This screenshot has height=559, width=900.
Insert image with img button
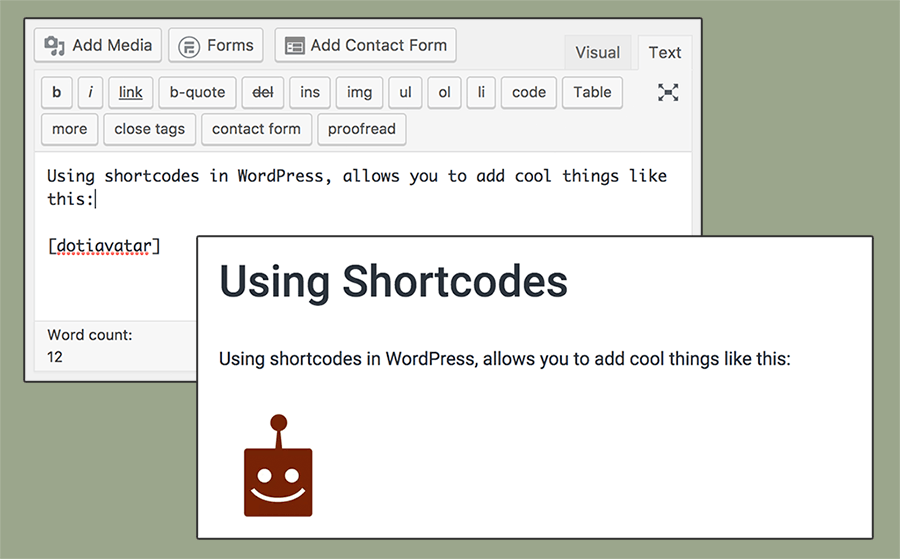(359, 92)
